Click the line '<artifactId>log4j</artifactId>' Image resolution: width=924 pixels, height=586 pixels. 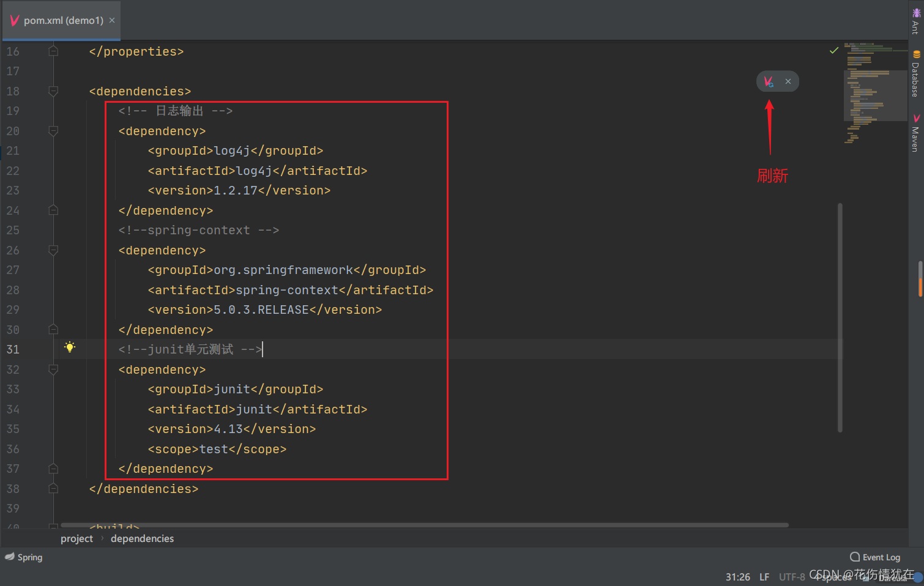pos(258,171)
